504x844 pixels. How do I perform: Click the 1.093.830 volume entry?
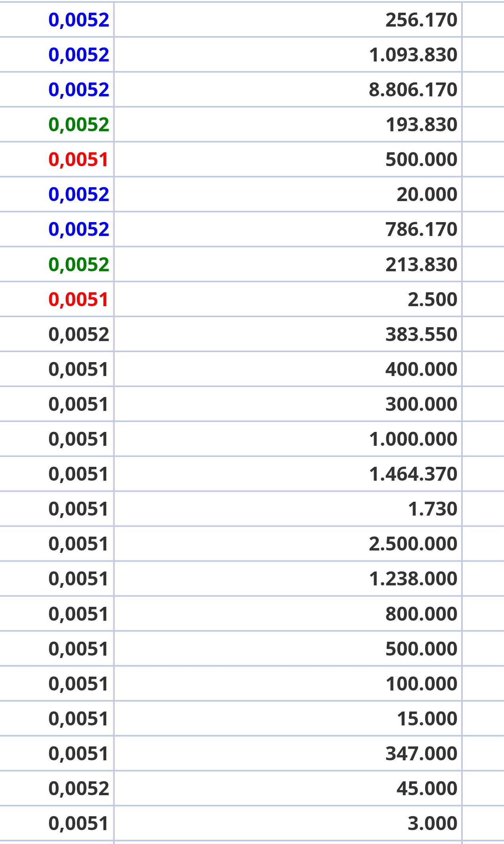coord(413,55)
